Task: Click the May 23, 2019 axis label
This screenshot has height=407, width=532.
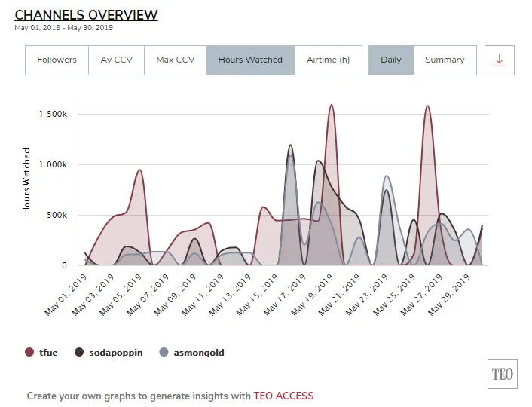Action: pyautogui.click(x=366, y=295)
